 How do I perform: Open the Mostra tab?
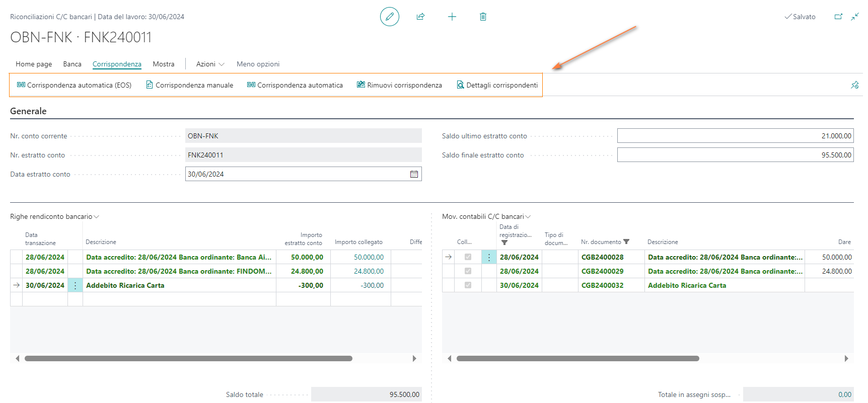point(164,64)
